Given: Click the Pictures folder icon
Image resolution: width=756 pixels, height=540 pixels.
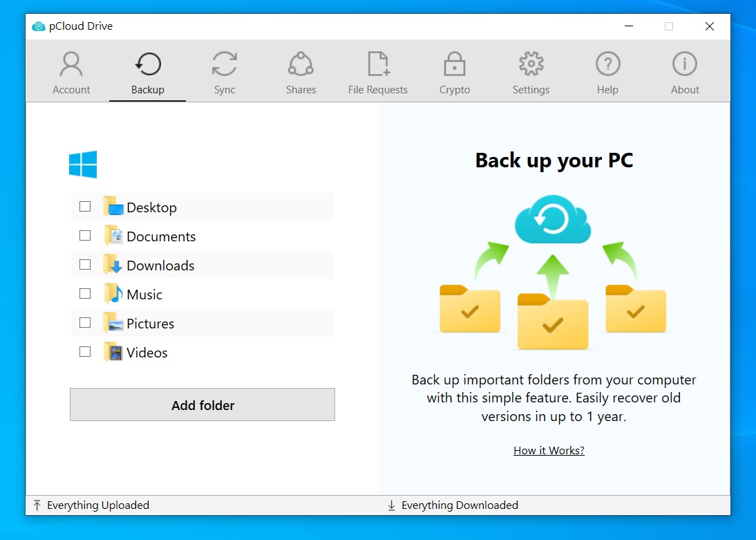Looking at the screenshot, I should [113, 322].
